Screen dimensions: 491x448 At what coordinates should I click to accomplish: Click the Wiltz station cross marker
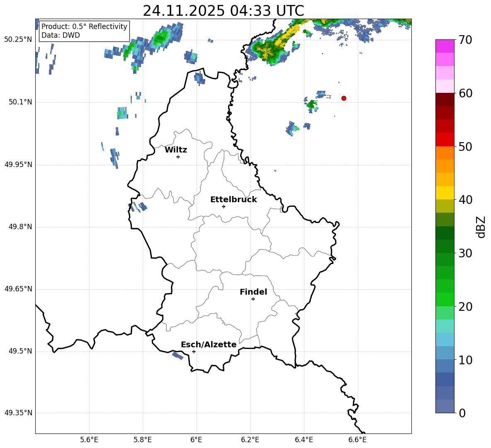point(178,157)
